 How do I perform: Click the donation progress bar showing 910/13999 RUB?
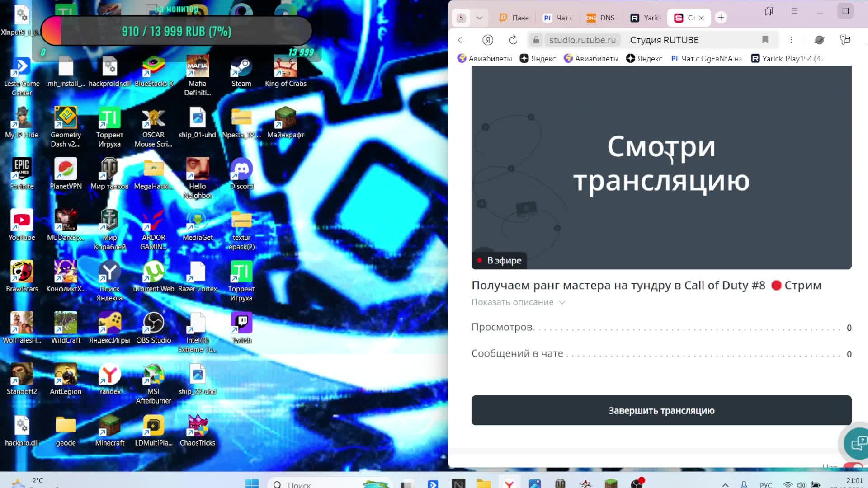[x=176, y=31]
